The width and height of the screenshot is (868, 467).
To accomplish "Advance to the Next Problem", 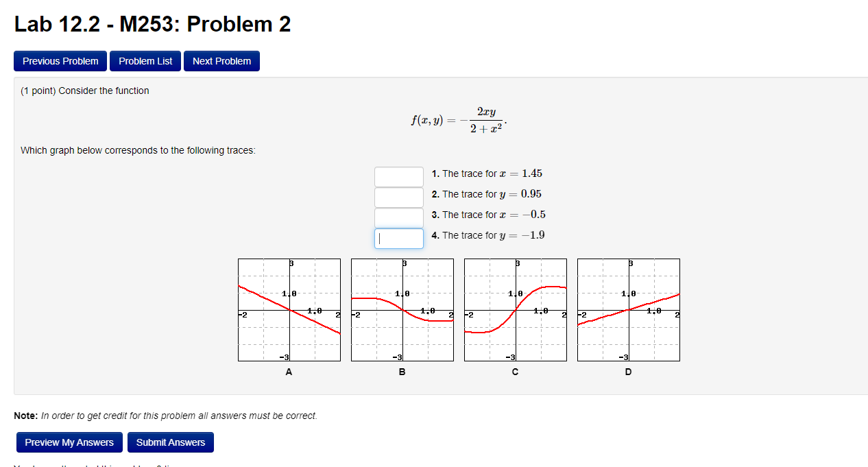I will click(221, 61).
